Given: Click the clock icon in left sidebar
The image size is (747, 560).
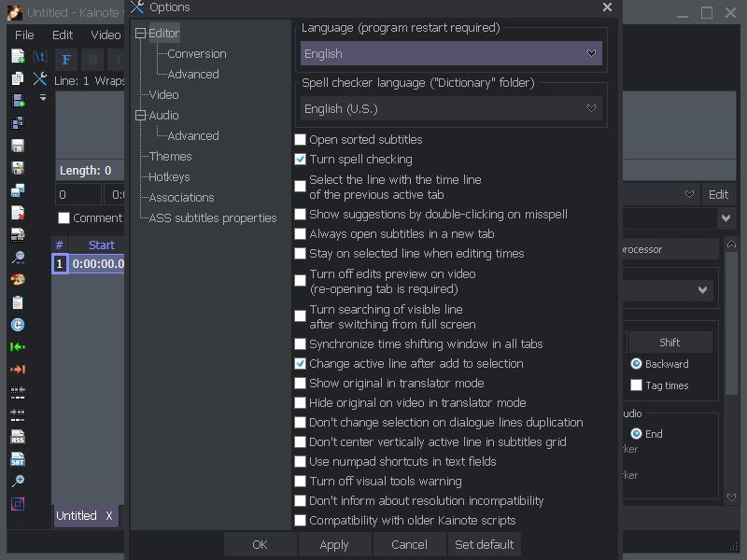Looking at the screenshot, I should tap(18, 325).
